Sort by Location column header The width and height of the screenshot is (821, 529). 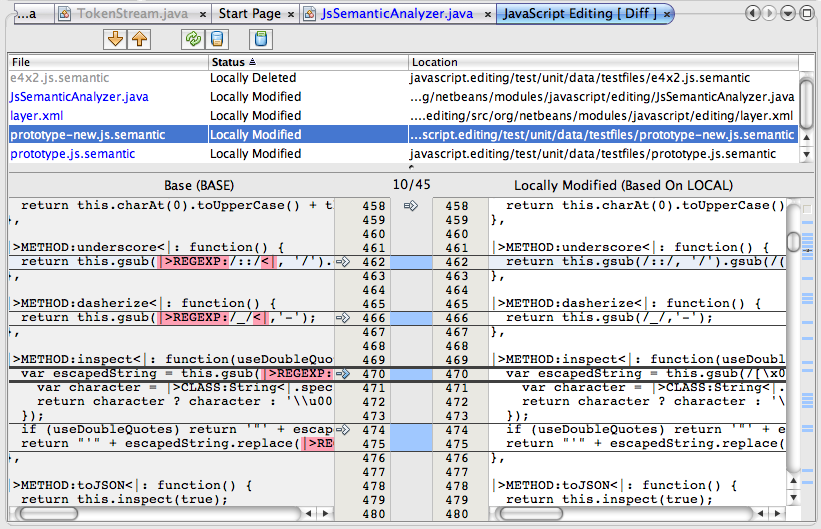click(x=603, y=62)
